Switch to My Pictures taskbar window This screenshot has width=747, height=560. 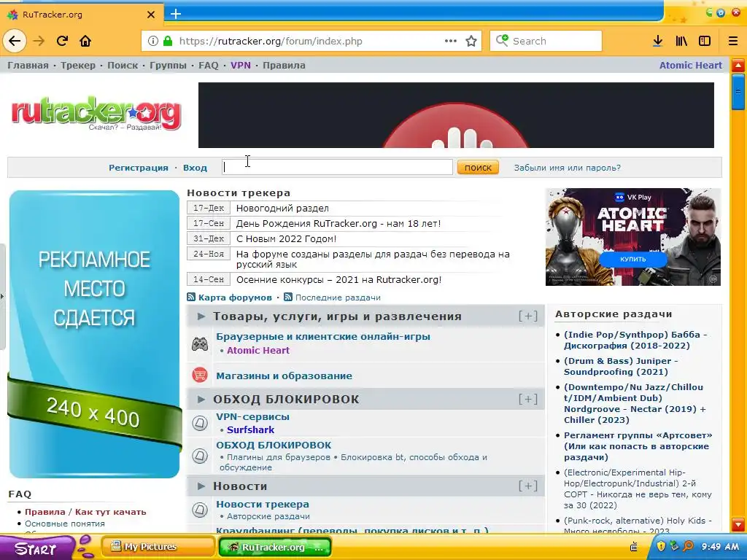(158, 546)
